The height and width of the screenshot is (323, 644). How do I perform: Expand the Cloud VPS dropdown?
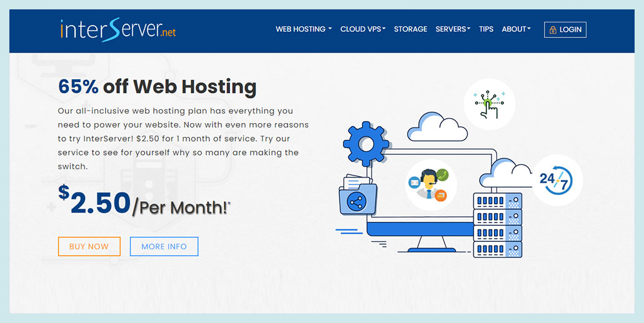(363, 29)
